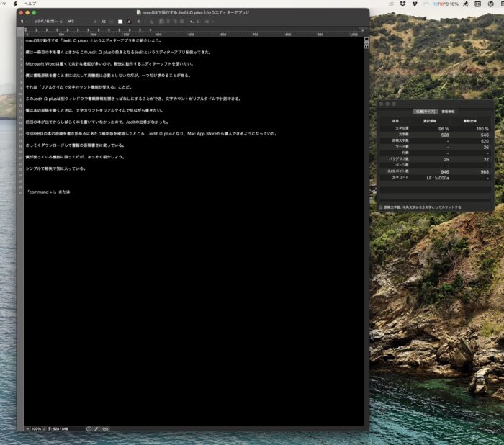The width and height of the screenshot is (504, 445).
Task: Open the zoom 100% dropdown in status bar
Action: pyautogui.click(x=35, y=428)
